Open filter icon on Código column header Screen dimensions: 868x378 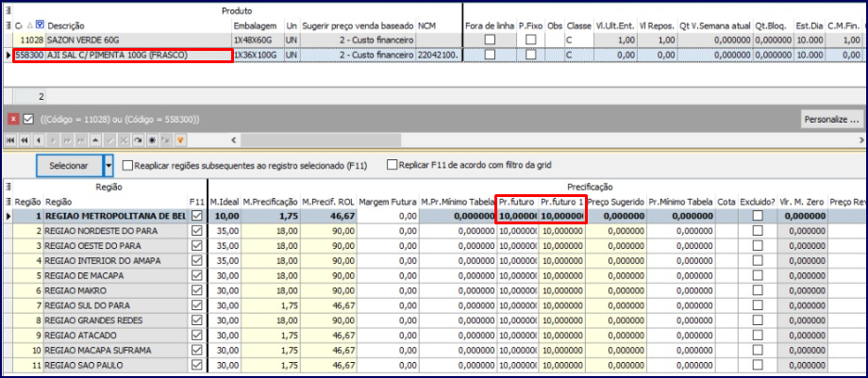pyautogui.click(x=40, y=25)
